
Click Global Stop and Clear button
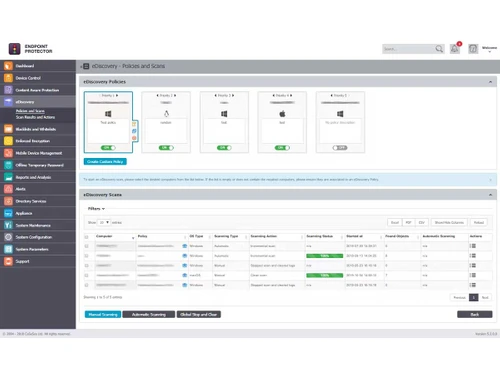coord(199,314)
